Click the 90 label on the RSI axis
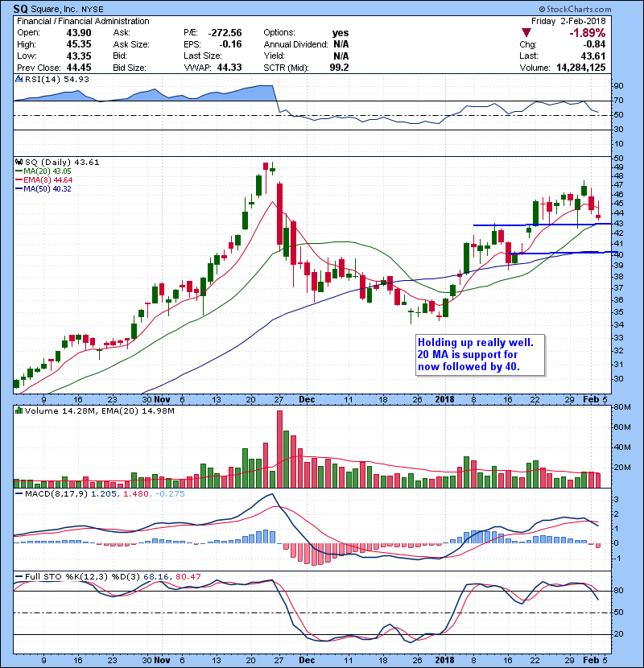The width and height of the screenshot is (644, 668). coord(618,86)
